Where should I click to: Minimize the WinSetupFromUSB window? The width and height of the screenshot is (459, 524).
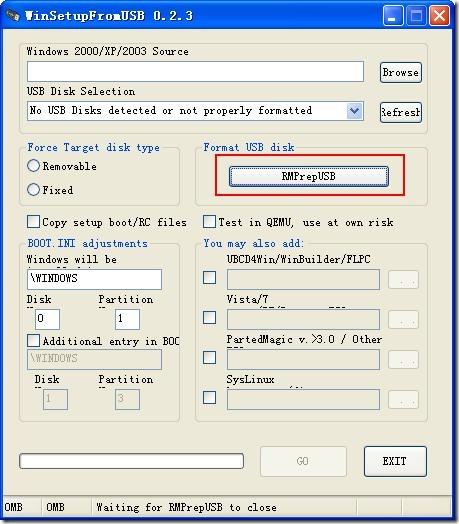[x=392, y=15]
